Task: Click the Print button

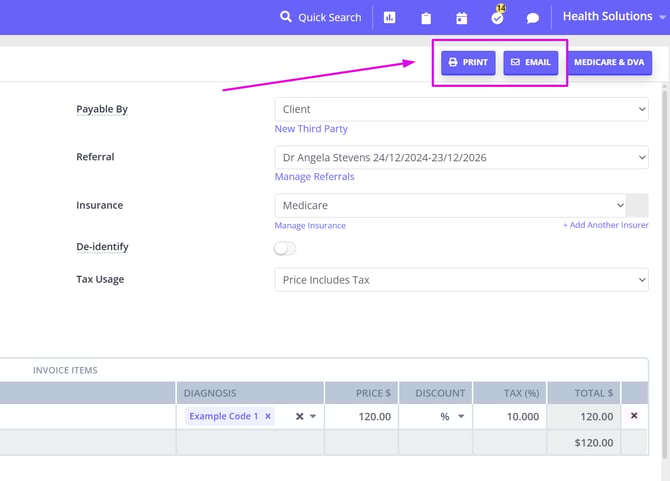Action: point(468,62)
